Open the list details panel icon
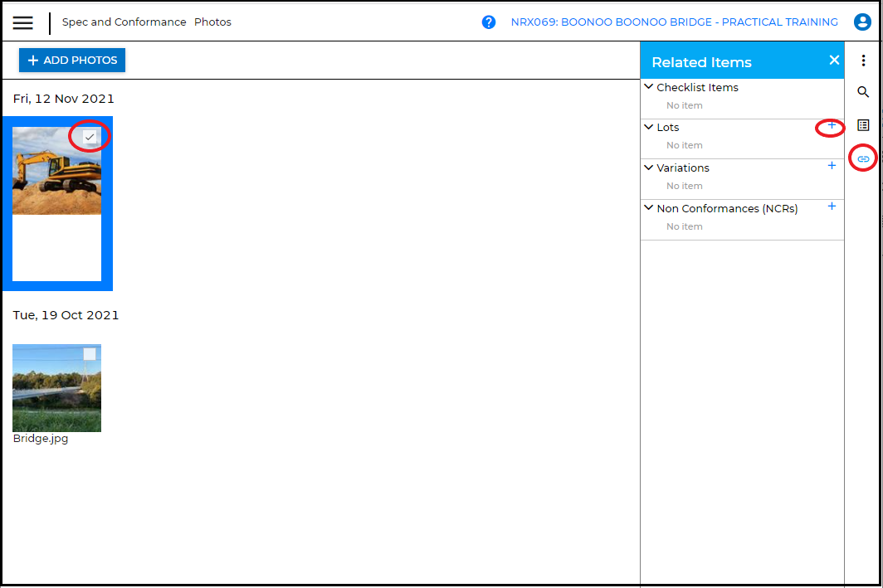The image size is (883, 588). pos(863,125)
